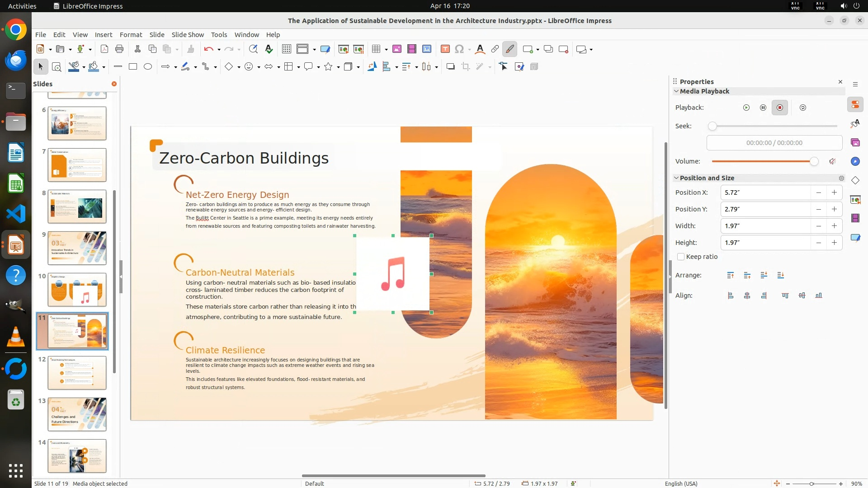Click the Display Grid toolbar icon
The width and height of the screenshot is (868, 488).
pos(286,49)
